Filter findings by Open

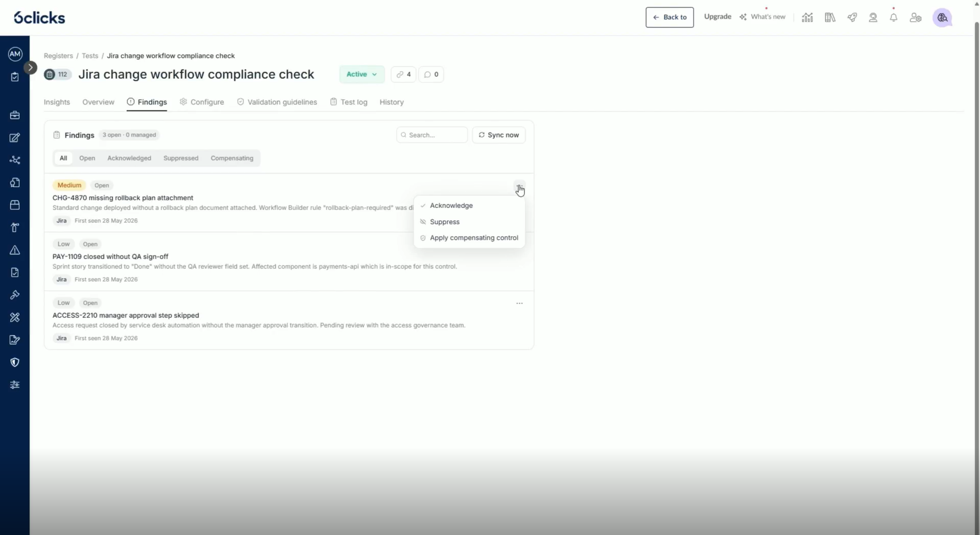[x=87, y=158]
